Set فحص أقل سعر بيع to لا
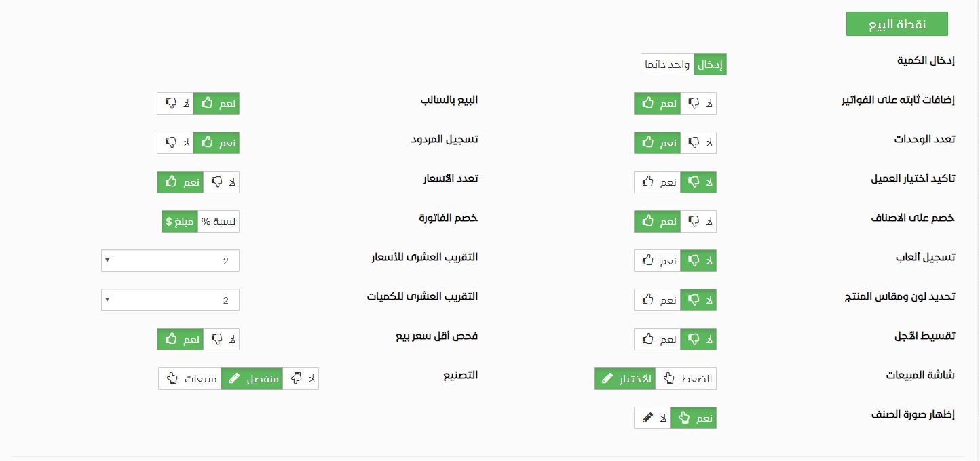This screenshot has width=980, height=461. click(221, 340)
